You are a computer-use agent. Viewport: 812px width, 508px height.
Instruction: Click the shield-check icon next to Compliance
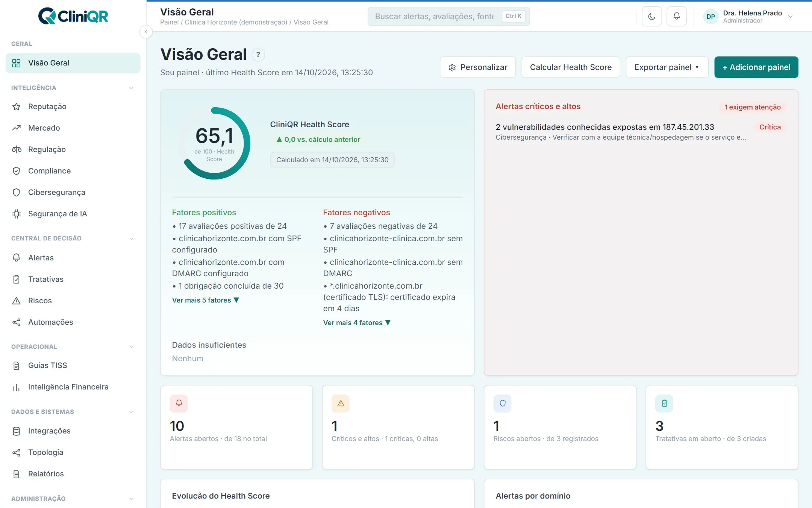point(16,171)
